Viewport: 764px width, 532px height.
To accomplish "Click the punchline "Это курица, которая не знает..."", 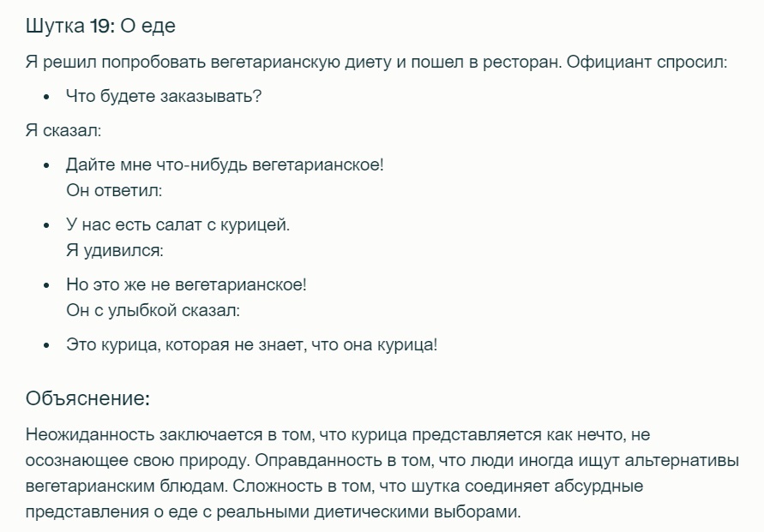I will coord(251,345).
